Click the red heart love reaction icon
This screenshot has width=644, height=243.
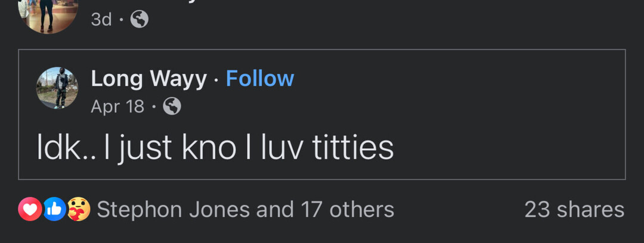point(30,209)
